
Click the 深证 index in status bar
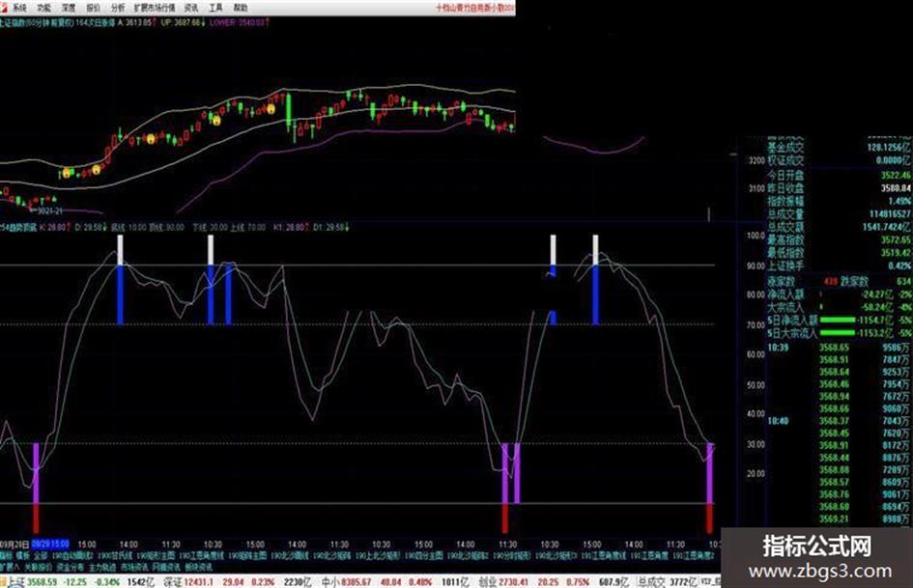(x=173, y=581)
